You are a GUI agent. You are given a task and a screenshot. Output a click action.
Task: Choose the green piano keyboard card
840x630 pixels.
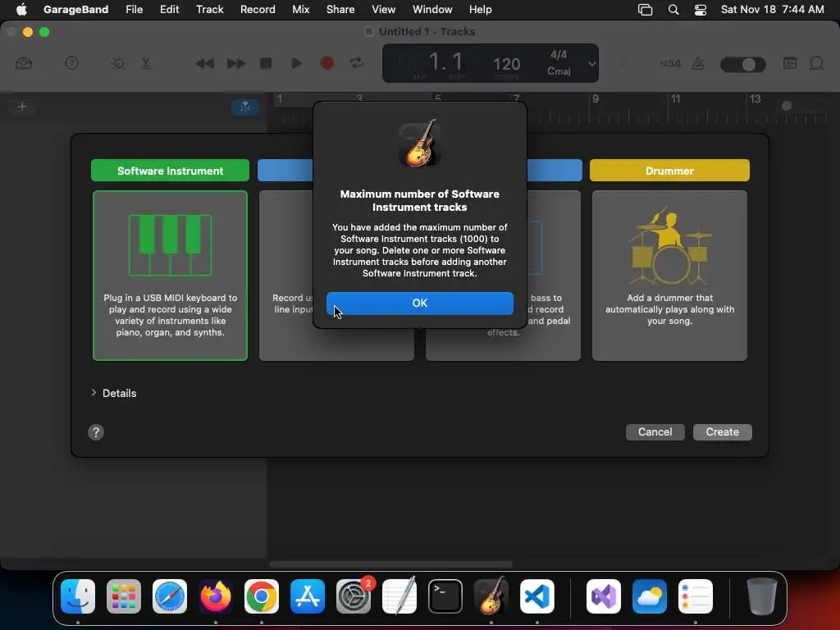point(170,276)
